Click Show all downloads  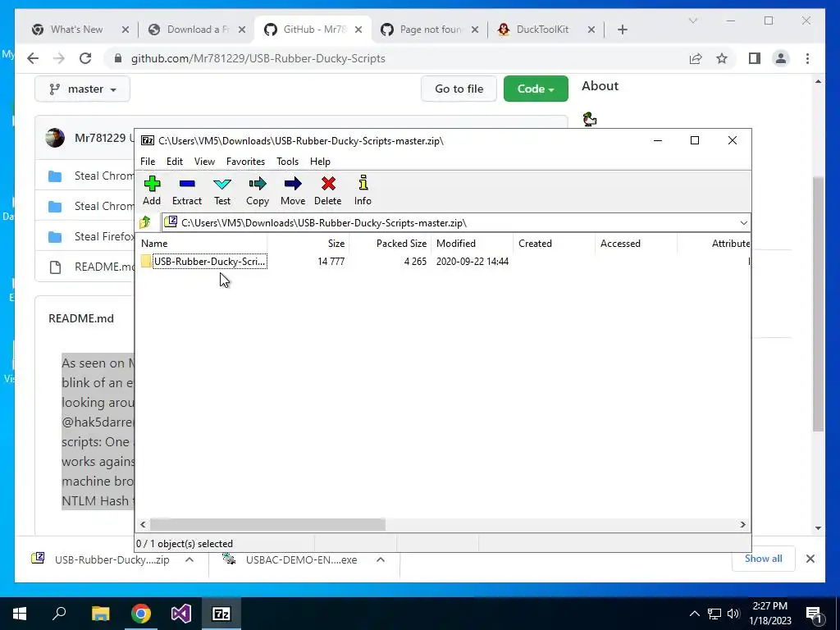[x=764, y=559]
